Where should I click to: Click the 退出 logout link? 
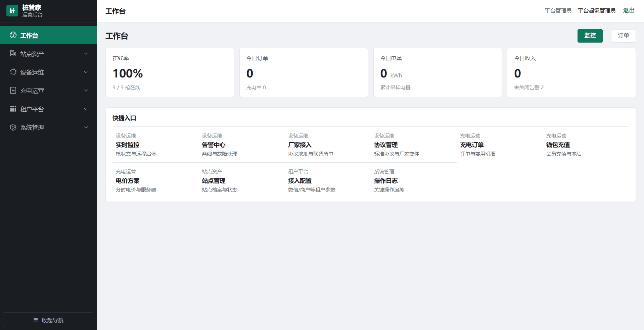[629, 10]
